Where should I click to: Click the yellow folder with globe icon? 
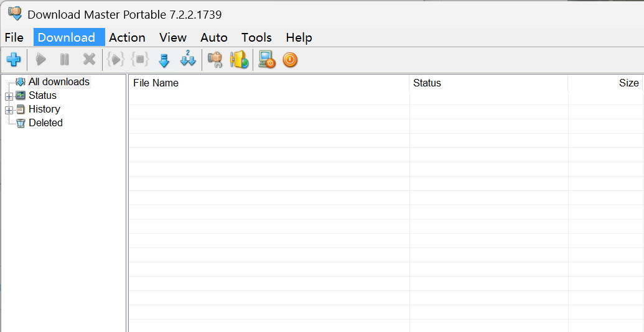pyautogui.click(x=239, y=60)
